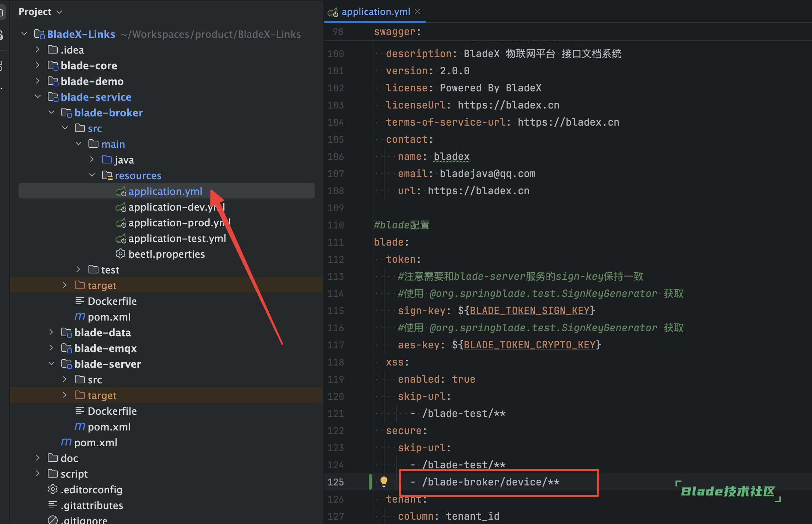Click BLADE_TOKEN_CRYPTO_KEY variable reference

[529, 345]
